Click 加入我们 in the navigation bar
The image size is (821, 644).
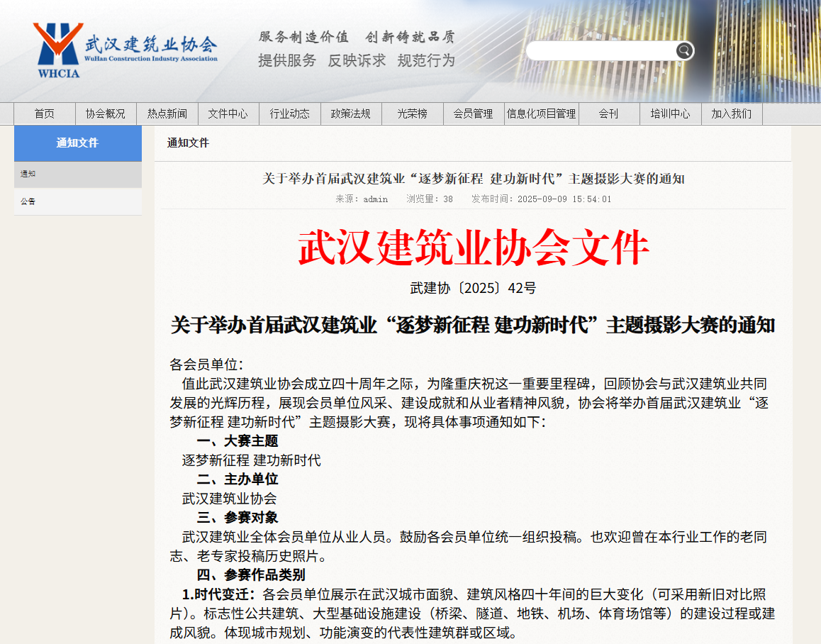click(x=731, y=114)
